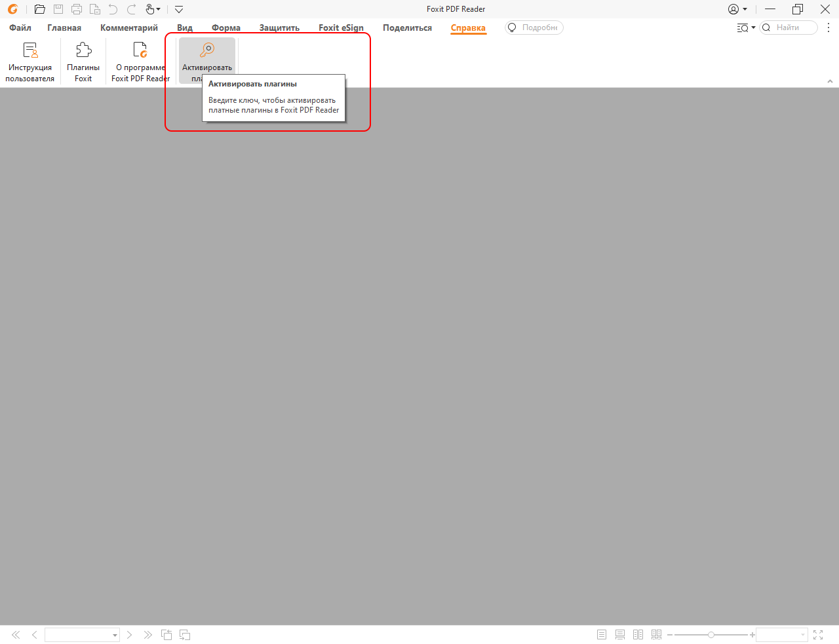Viewport: 839px width, 644px height.
Task: Click the zoom slider handle
Action: point(711,635)
